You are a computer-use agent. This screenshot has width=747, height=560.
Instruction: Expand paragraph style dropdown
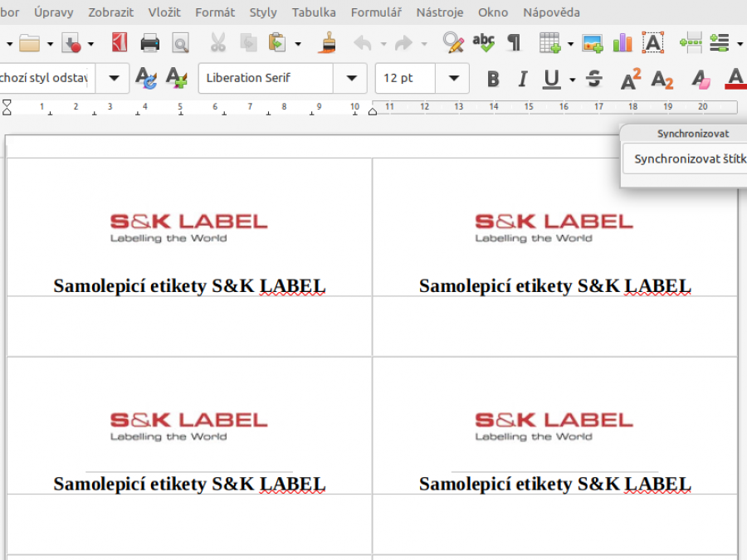[114, 78]
